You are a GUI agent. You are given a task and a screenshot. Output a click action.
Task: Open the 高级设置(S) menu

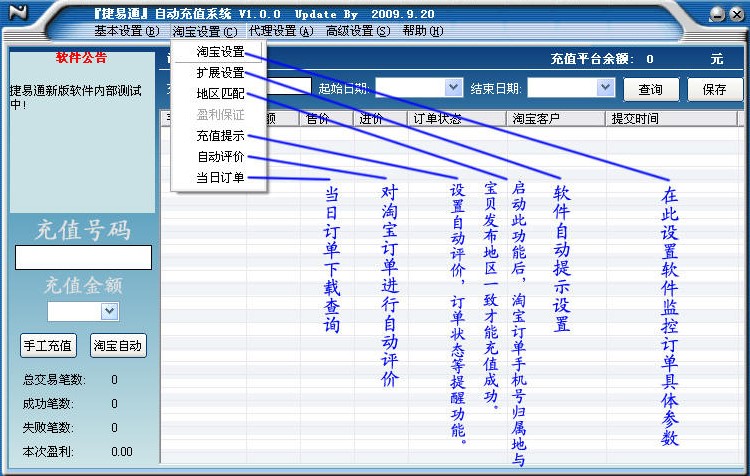[x=358, y=31]
